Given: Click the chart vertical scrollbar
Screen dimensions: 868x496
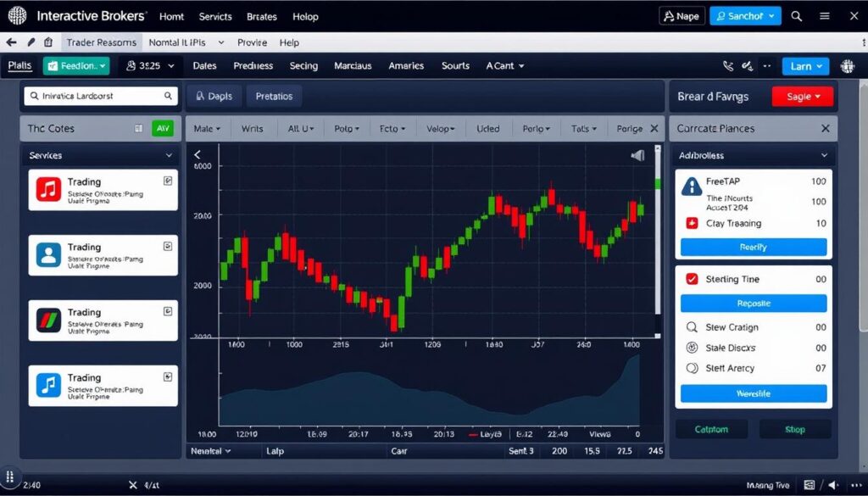Looking at the screenshot, I should 658,241.
